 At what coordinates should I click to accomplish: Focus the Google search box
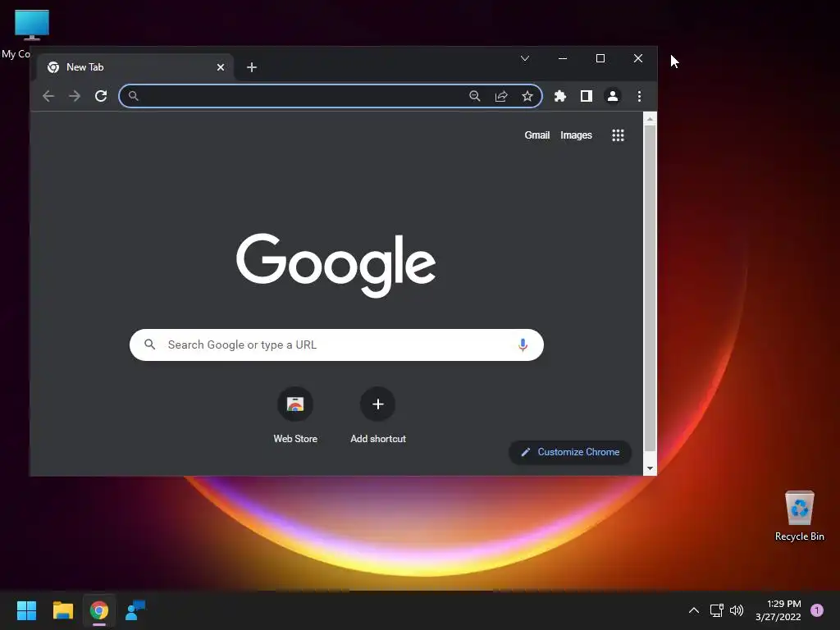[336, 345]
